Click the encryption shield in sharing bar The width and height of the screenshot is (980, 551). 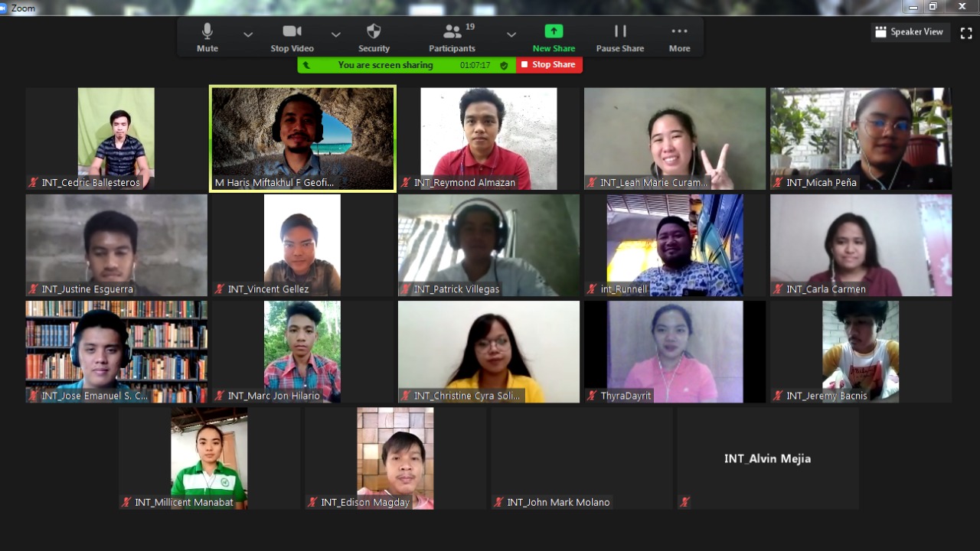[x=504, y=66]
